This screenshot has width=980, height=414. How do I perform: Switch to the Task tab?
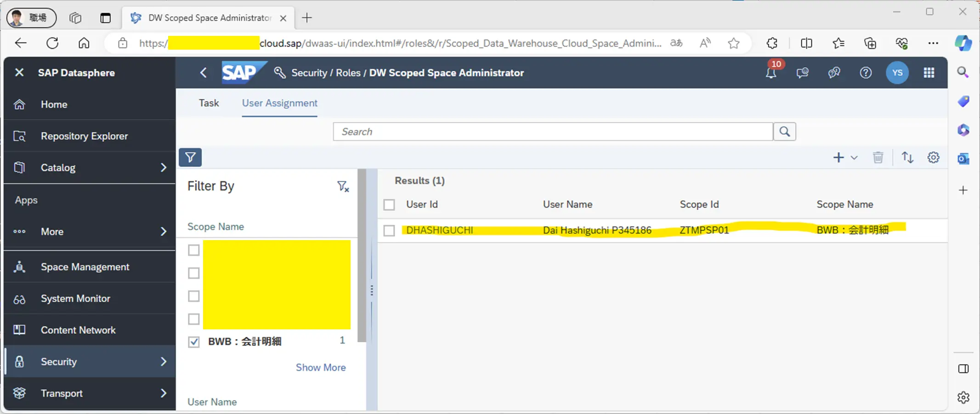[x=209, y=103]
